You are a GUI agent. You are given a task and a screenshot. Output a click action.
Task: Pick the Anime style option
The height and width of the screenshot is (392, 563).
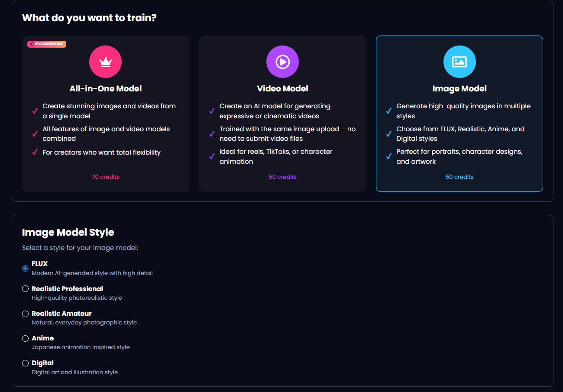pyautogui.click(x=25, y=338)
